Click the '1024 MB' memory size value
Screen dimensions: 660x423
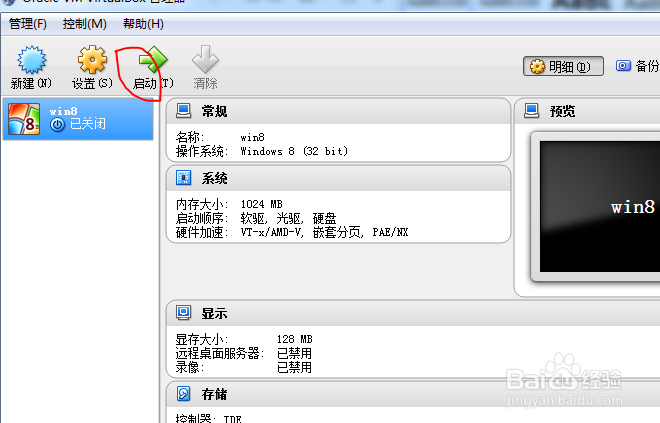tap(261, 204)
